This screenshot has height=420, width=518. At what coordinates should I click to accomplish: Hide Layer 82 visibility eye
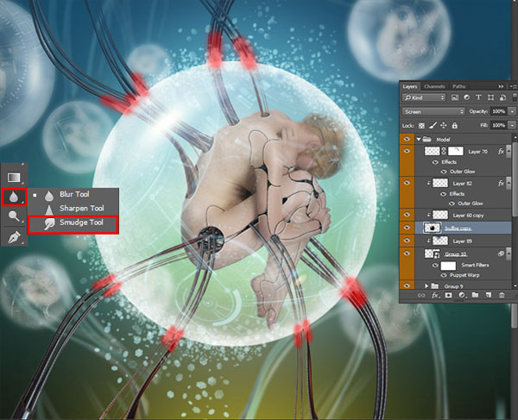[407, 183]
